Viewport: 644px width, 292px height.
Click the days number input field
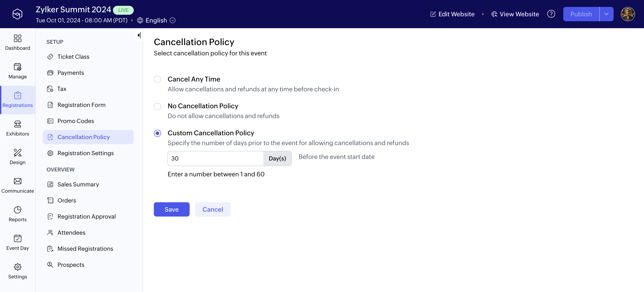click(x=215, y=159)
